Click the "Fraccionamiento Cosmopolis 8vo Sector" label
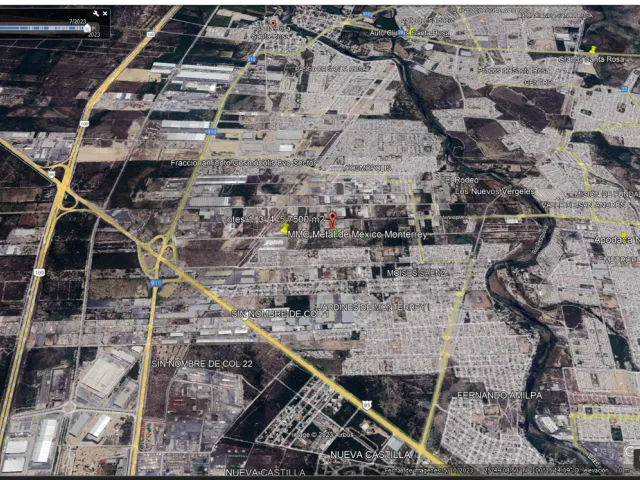640x480 pixels. pos(243,163)
